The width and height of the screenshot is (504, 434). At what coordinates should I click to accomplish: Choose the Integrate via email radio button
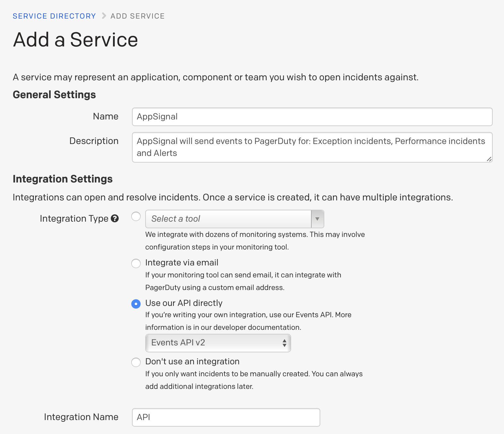136,263
